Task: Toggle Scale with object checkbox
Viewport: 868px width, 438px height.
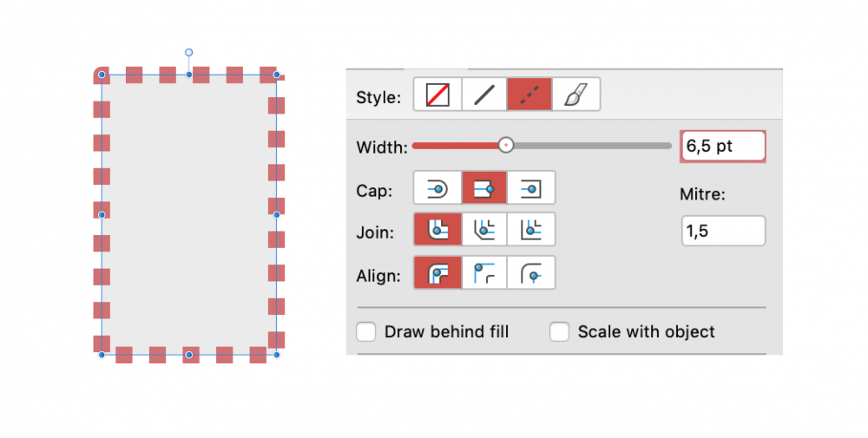Action: pos(560,331)
